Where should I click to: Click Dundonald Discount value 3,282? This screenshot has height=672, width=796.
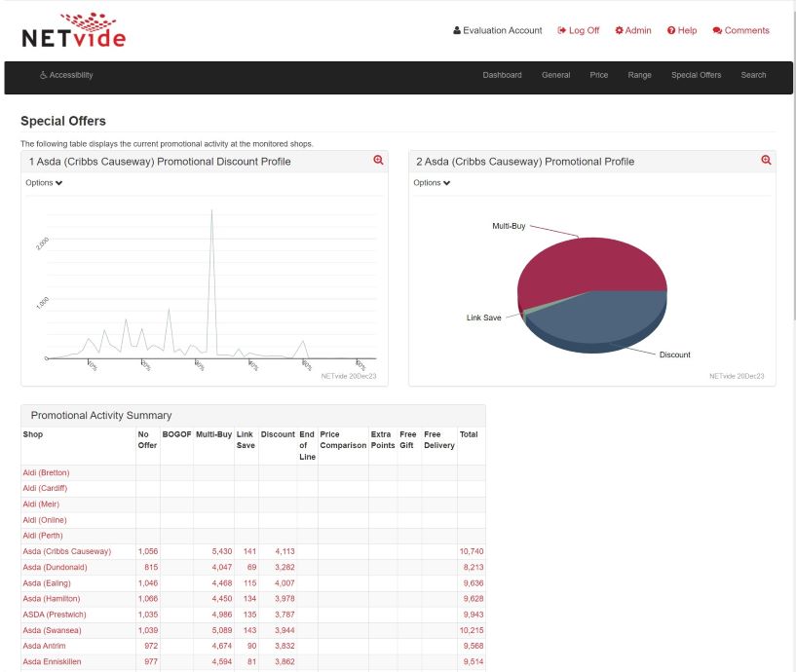[x=284, y=567]
